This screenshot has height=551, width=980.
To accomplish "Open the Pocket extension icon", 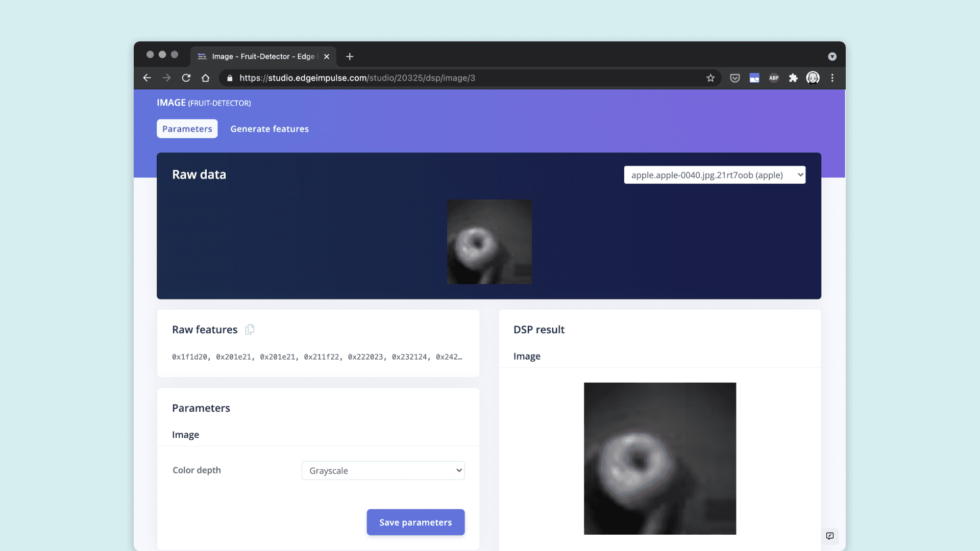I will click(x=735, y=78).
